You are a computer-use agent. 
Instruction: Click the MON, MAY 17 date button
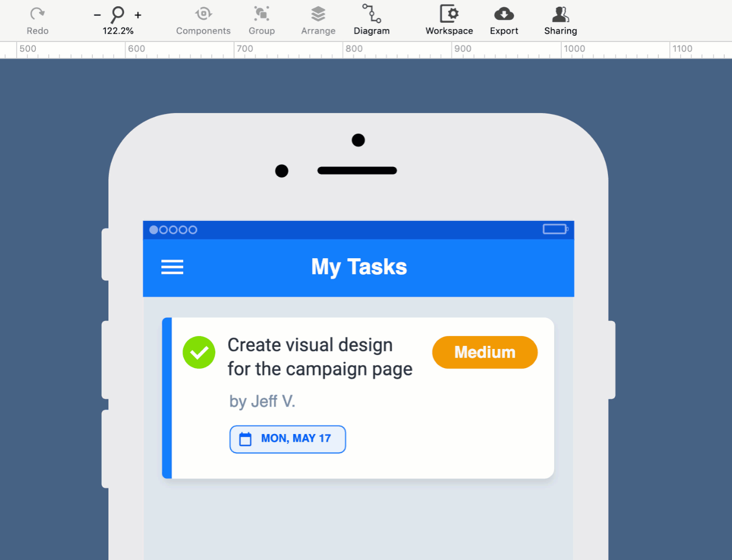288,439
